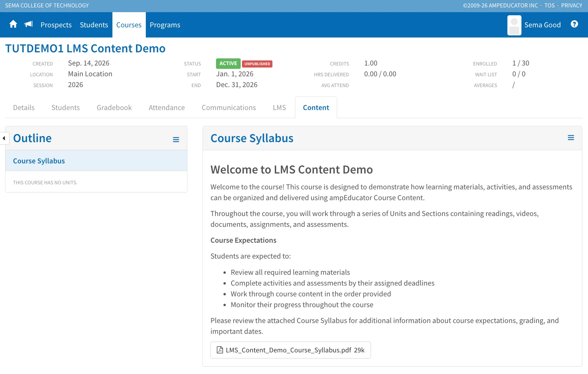Click the Sema Good user name

[542, 25]
